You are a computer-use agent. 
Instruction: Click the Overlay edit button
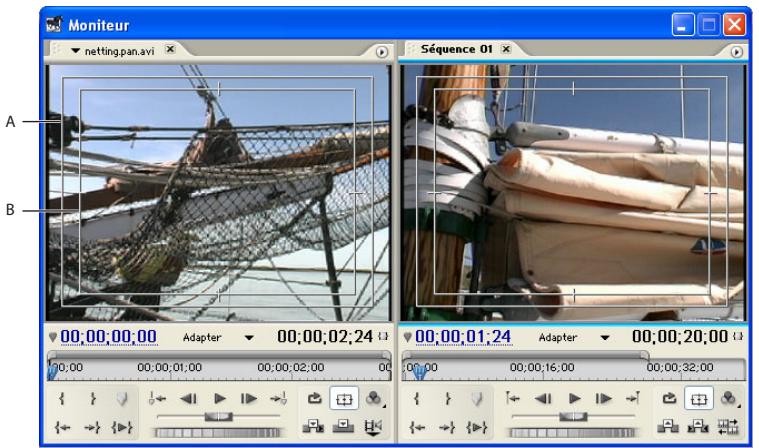(x=343, y=426)
